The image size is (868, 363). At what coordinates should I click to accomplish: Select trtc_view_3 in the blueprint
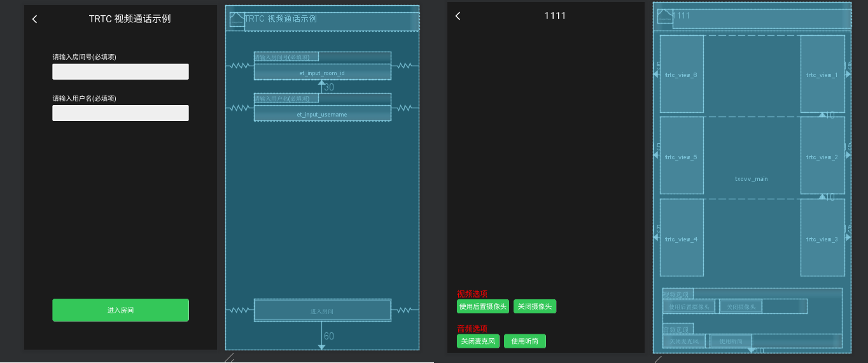[x=822, y=238]
